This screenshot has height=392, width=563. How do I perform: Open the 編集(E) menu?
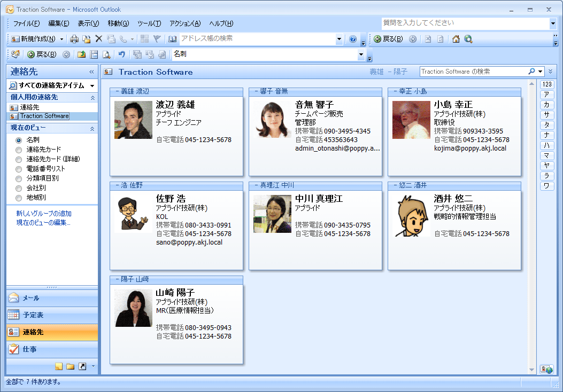tap(59, 23)
